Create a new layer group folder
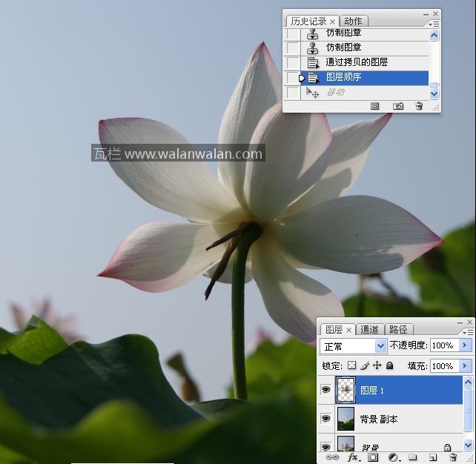The width and height of the screenshot is (476, 464). (x=413, y=458)
